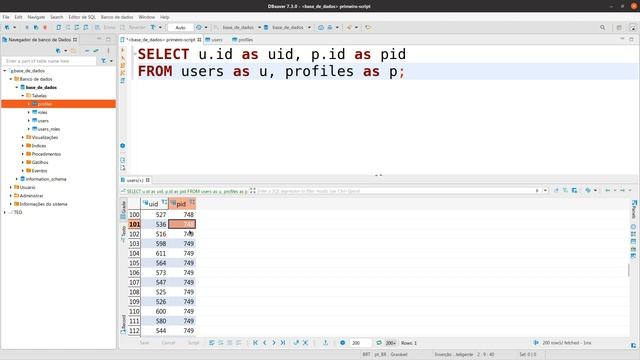Screen dimensions: 640x360
Task: Click the Script button in results bar
Action: 193,343
